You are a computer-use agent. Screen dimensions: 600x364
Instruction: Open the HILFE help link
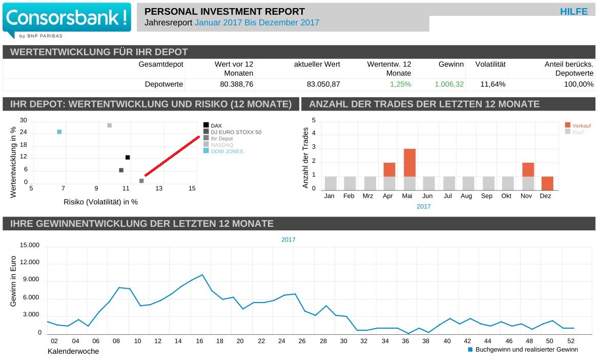(573, 12)
